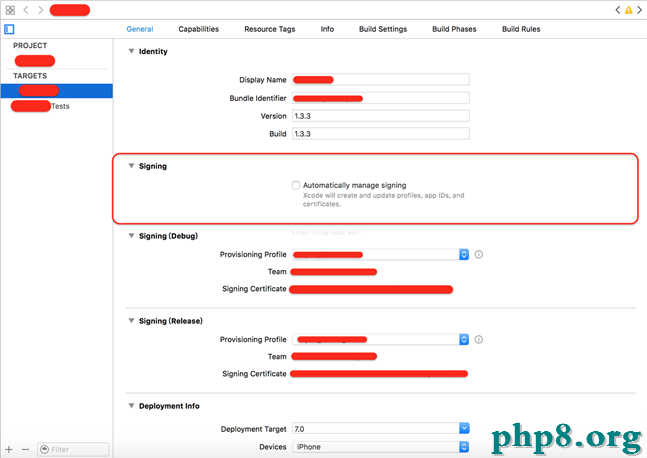
Task: Collapse the Deployment Info section
Action: [131, 406]
